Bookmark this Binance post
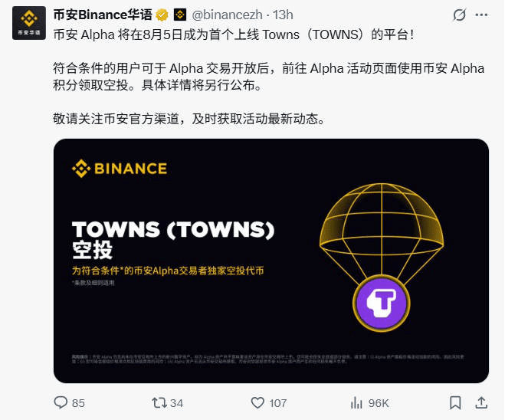This screenshot has width=505, height=420. click(455, 402)
